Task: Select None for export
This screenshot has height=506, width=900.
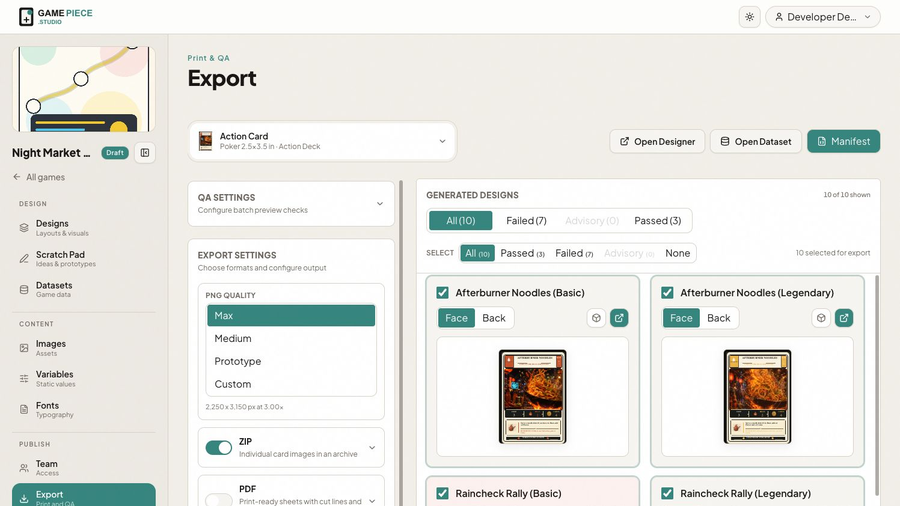Action: (x=677, y=253)
